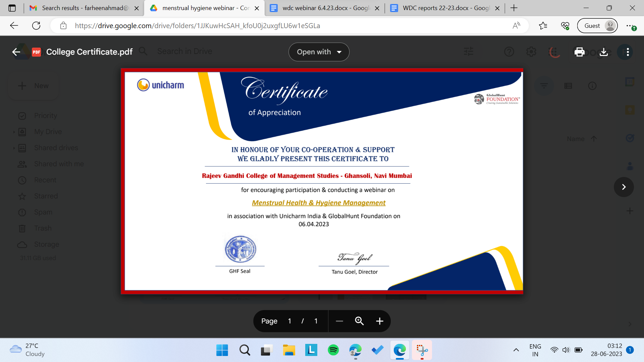This screenshot has width=644, height=362.
Task: Activate Read aloud in address bar
Action: pyautogui.click(x=516, y=25)
